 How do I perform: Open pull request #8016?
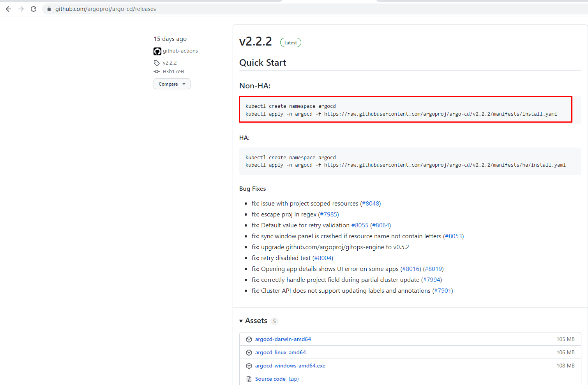[411, 269]
